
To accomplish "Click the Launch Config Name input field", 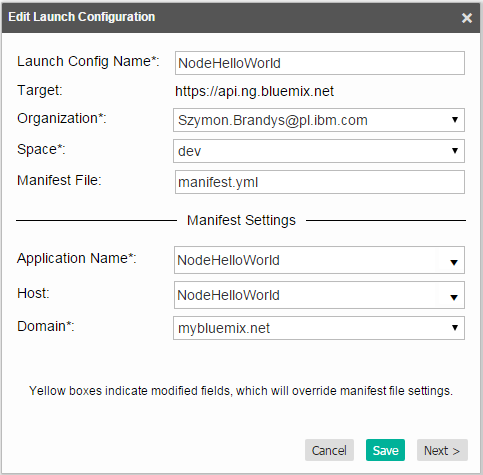I will pyautogui.click(x=320, y=63).
